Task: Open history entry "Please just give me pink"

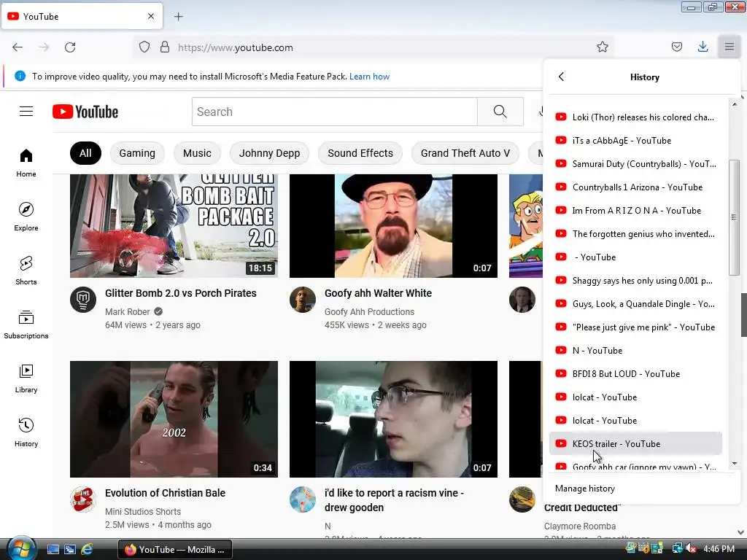Action: click(635, 327)
